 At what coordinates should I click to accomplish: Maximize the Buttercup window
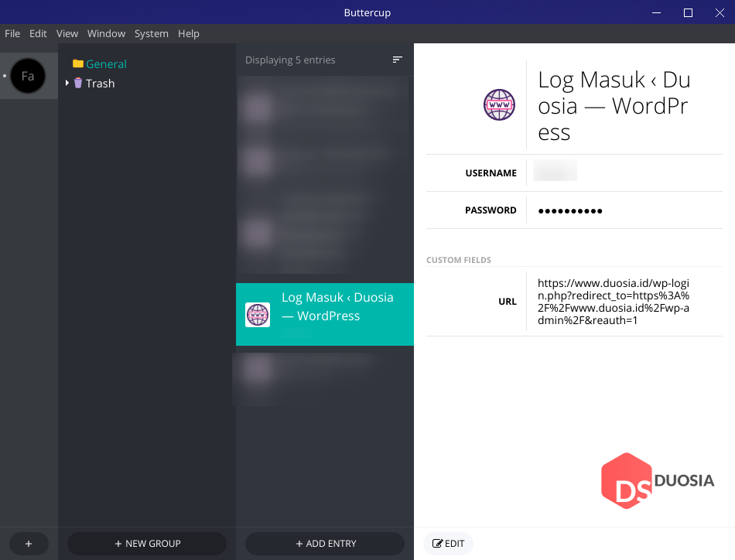pos(688,12)
